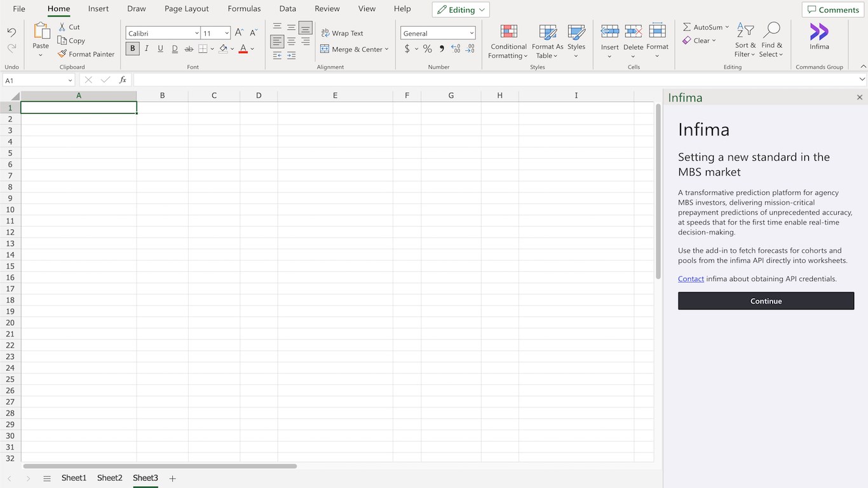
Task: Open the Format As Table gallery
Action: [x=547, y=42]
